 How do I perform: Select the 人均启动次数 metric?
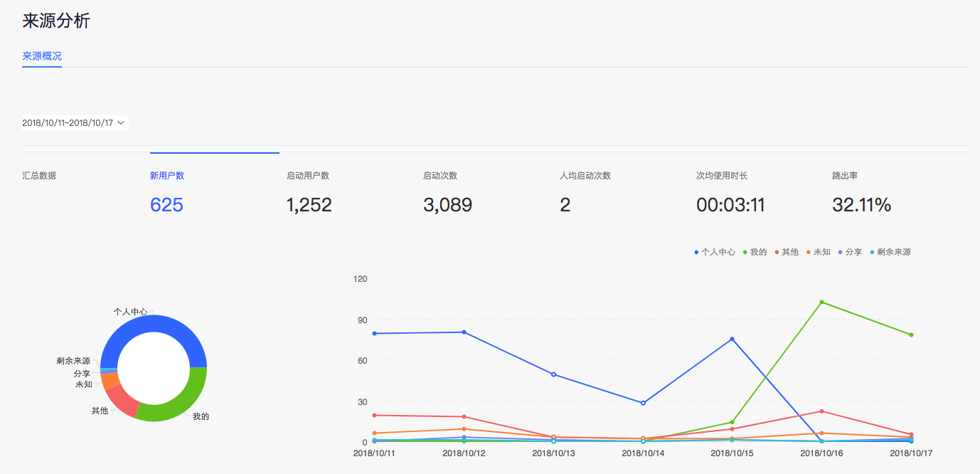click(585, 176)
